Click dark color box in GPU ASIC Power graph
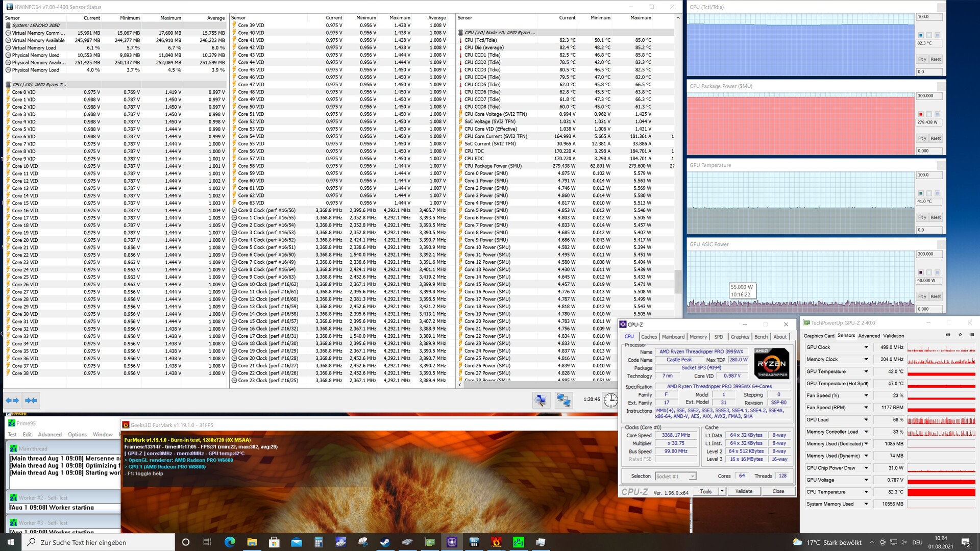The height and width of the screenshot is (551, 980). point(921,272)
